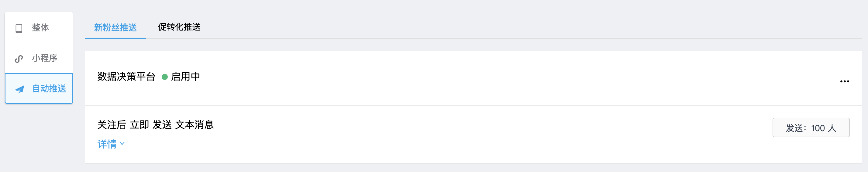Click the tablet icon beside 整体
The height and width of the screenshot is (172, 868).
[x=19, y=28]
